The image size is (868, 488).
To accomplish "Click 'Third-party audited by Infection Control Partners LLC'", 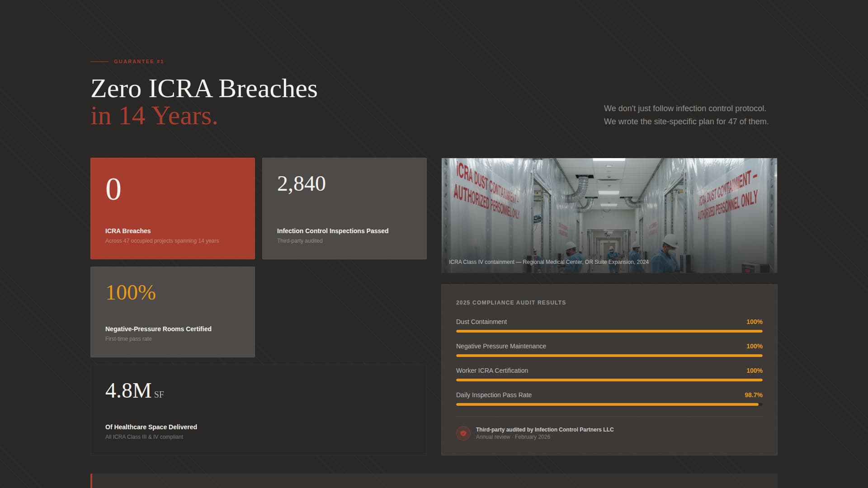I will [545, 430].
